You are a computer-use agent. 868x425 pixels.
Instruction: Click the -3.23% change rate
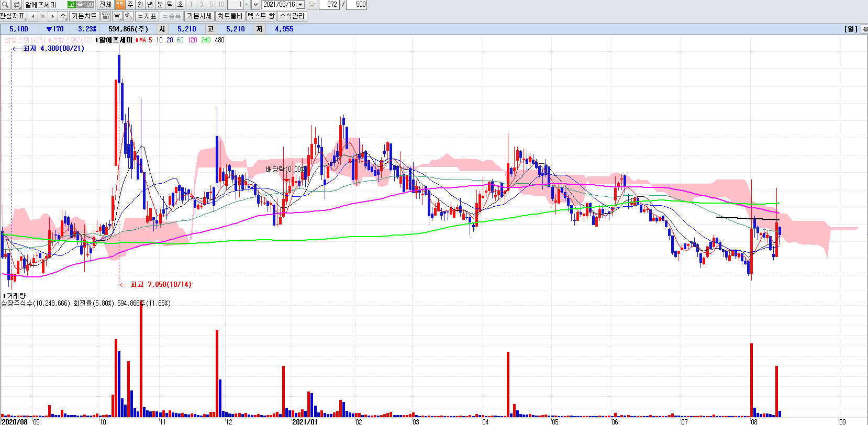tap(86, 29)
